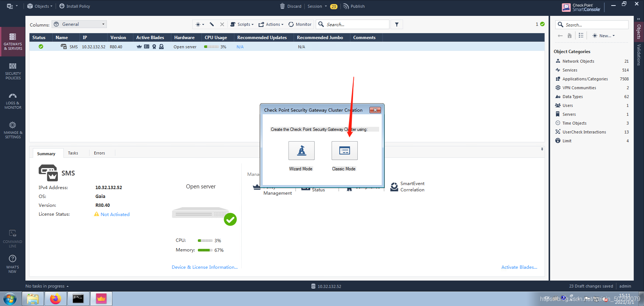Viewport: 644px width, 306px height.
Task: Open the Scripts dropdown
Action: (242, 24)
